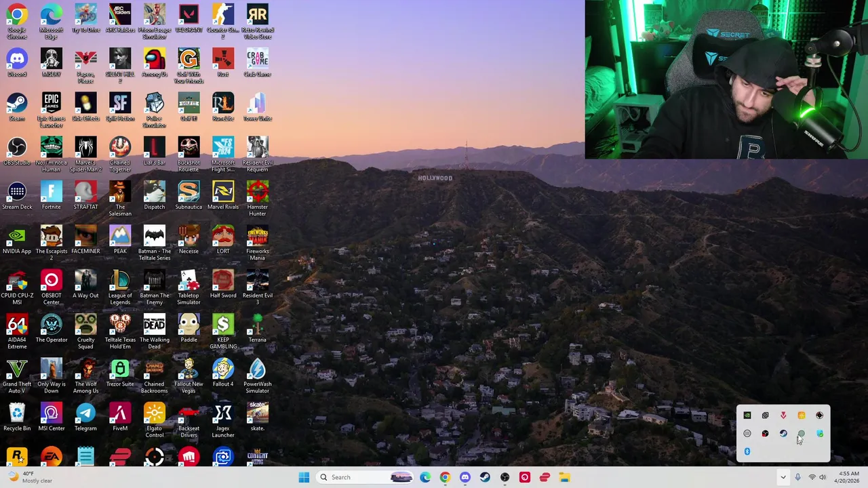The image size is (868, 488).
Task: Click the Fallout New Vegas icon
Action: 189,375
